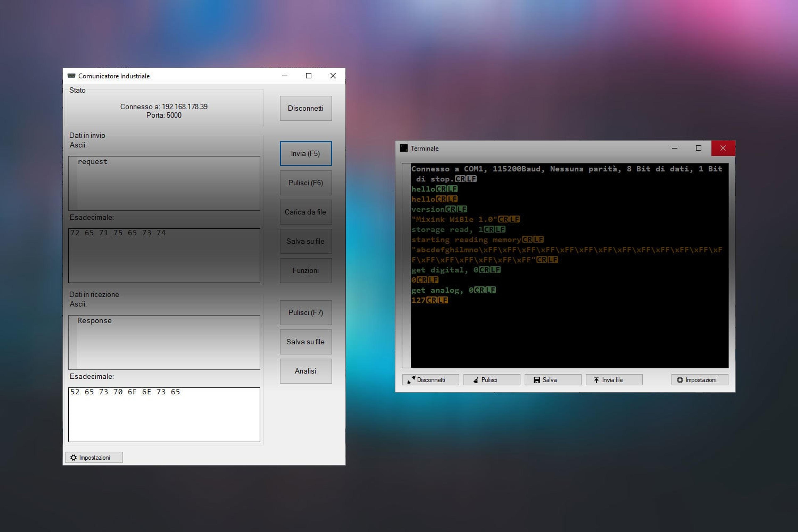Send data with the Invia (F5) button
This screenshot has width=798, height=532.
(306, 153)
